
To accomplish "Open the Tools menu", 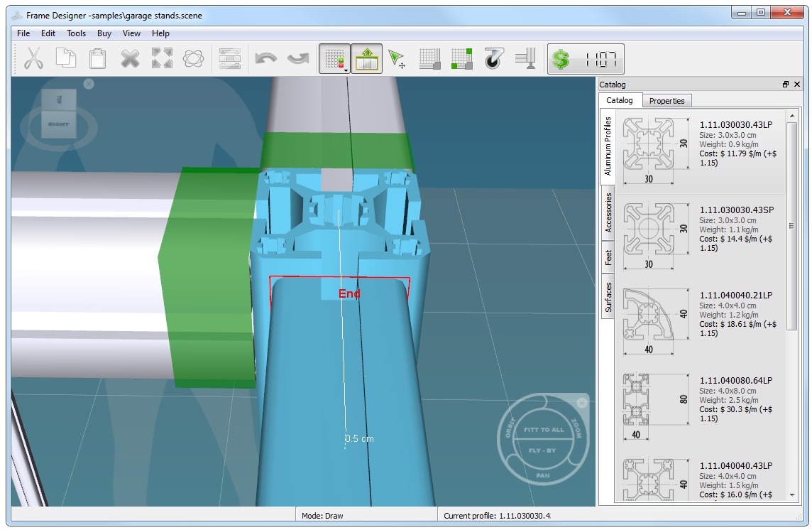I will click(x=76, y=33).
